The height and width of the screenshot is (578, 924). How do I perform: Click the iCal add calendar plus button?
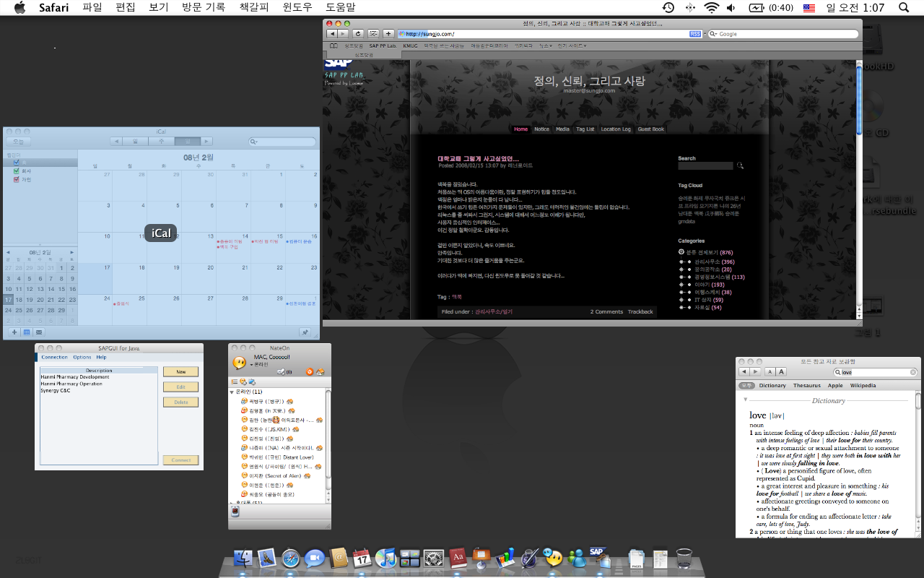click(14, 332)
